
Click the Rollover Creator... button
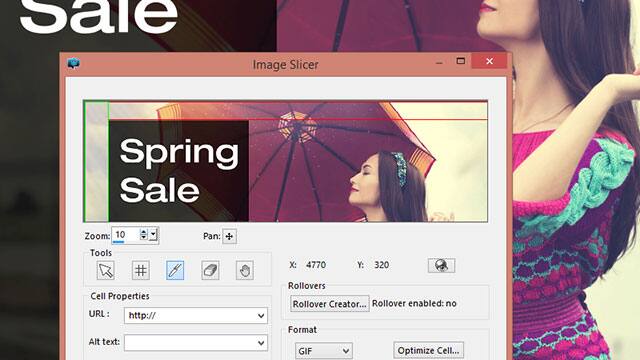(x=329, y=304)
